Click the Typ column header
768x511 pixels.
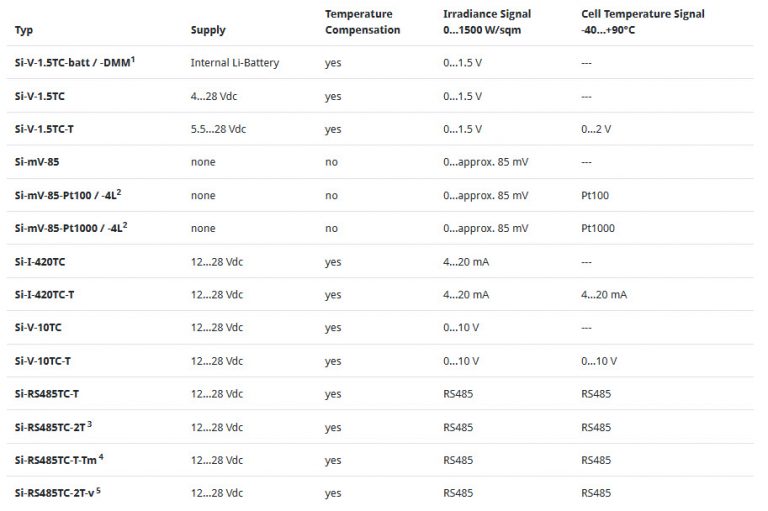24,30
